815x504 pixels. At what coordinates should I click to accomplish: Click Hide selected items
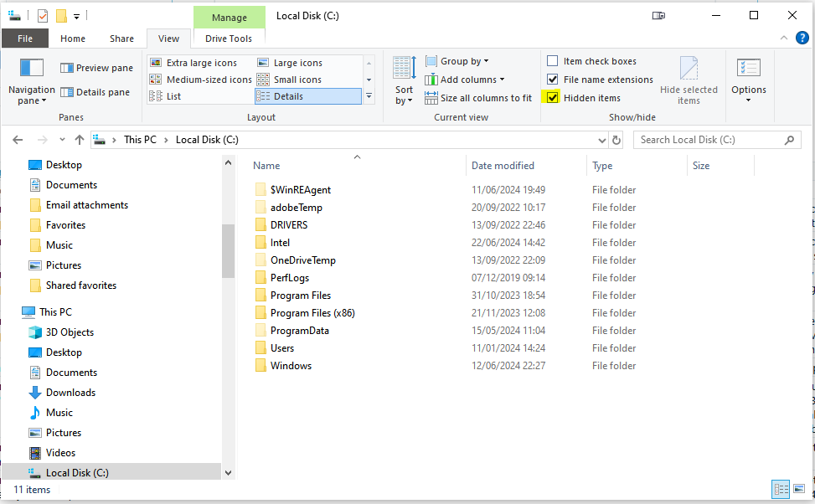[x=689, y=81]
